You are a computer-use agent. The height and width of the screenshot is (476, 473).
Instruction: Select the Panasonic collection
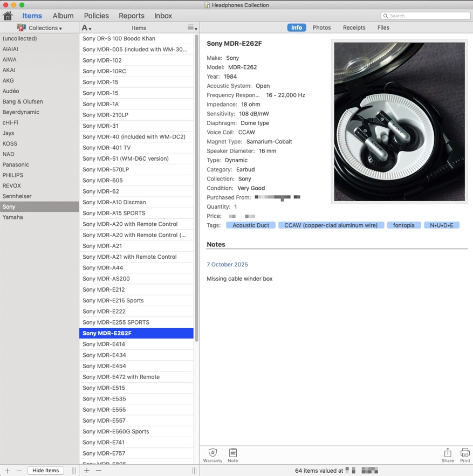click(x=39, y=165)
